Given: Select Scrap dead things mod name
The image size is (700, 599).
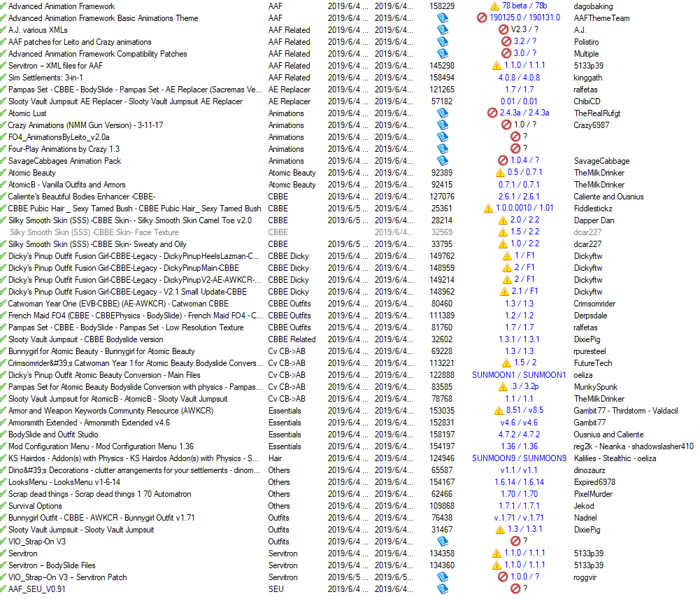Looking at the screenshot, I should pyautogui.click(x=99, y=494).
